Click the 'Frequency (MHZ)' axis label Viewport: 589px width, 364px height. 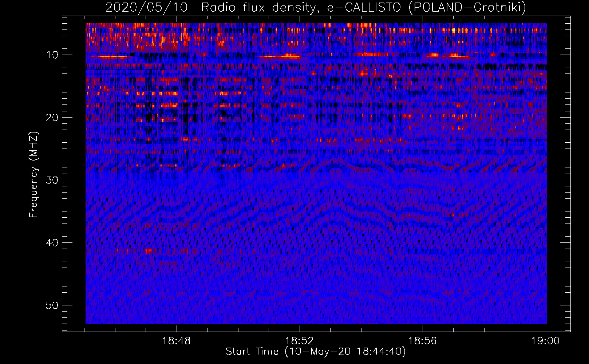(x=33, y=175)
